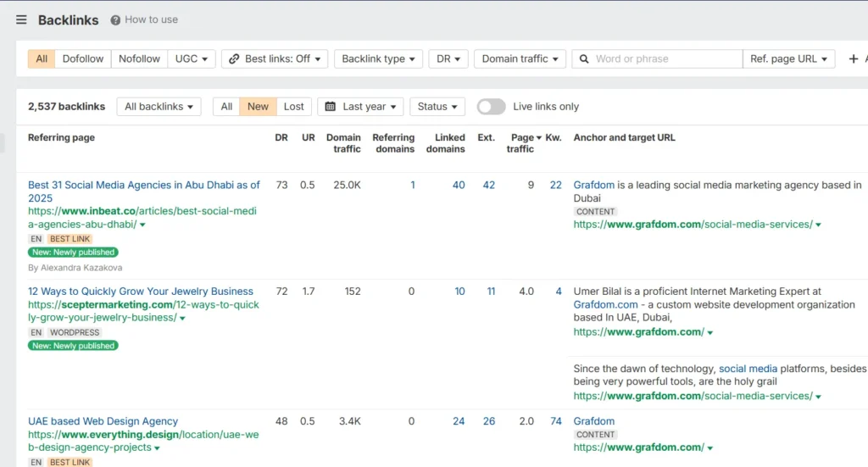Open UAE based Web Design Agency link
The image size is (868, 467).
(x=103, y=421)
